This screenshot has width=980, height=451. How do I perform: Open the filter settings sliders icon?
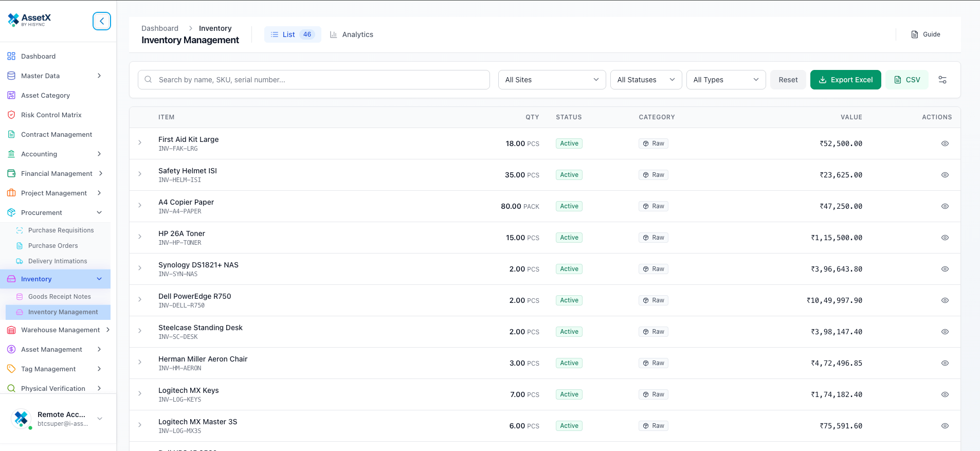942,80
